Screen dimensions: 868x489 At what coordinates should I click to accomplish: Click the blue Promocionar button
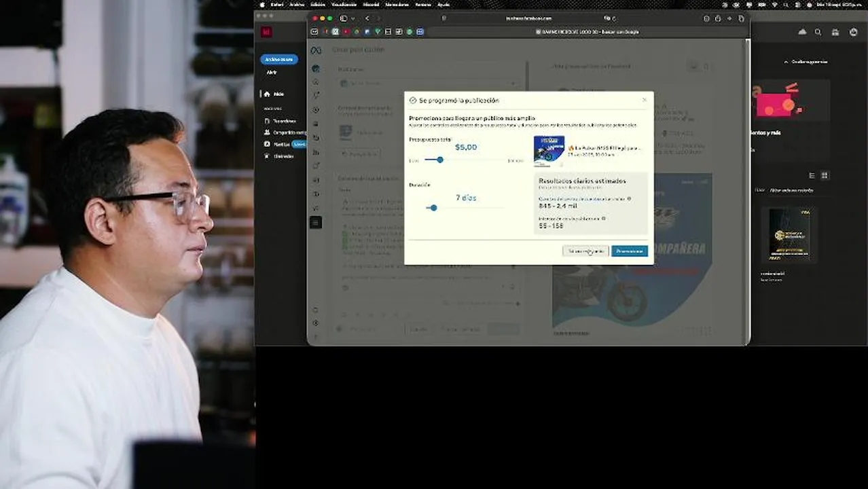coord(629,251)
